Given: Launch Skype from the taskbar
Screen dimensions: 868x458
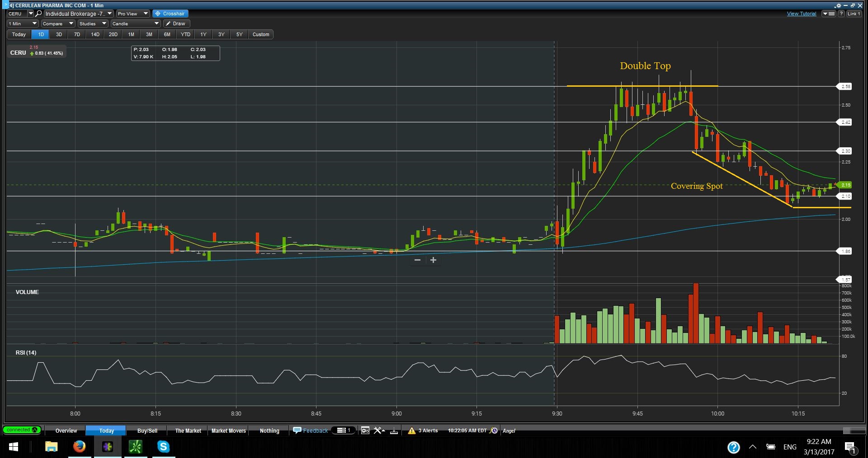Looking at the screenshot, I should [x=163, y=447].
